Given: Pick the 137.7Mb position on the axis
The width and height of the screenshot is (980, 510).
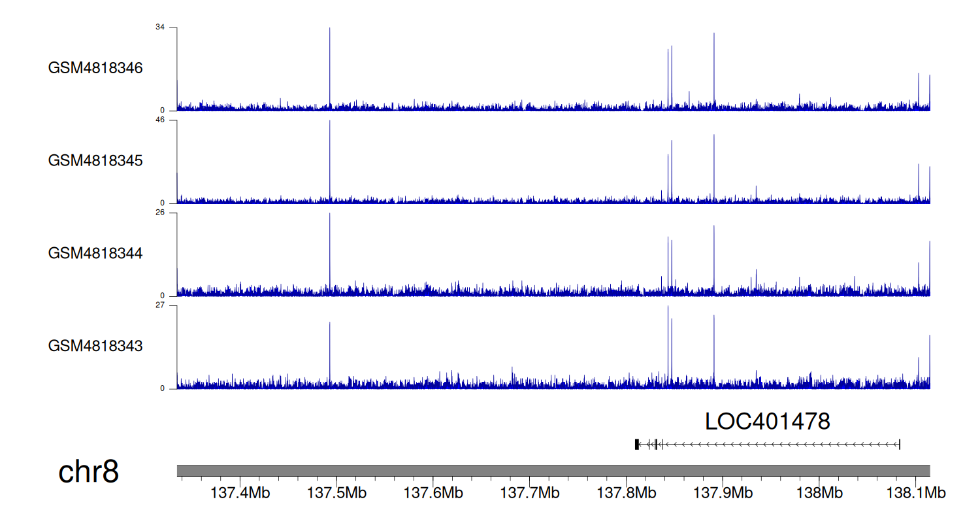Looking at the screenshot, I should [x=530, y=492].
